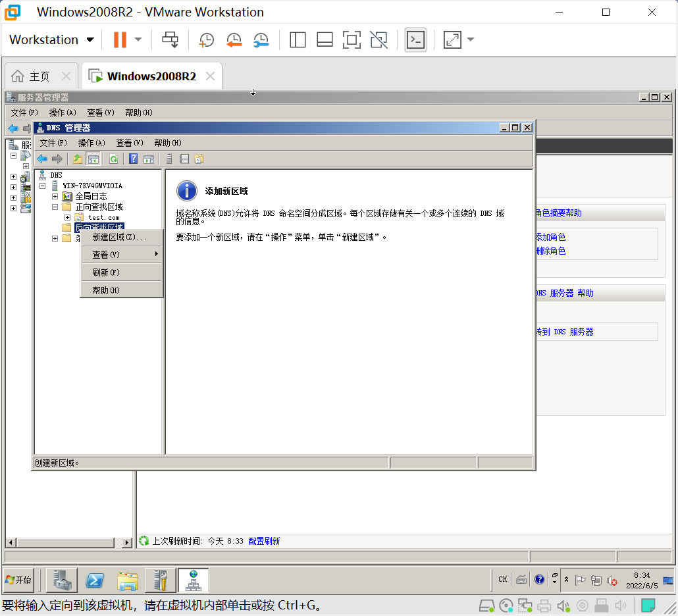Click the VMware stretch guest icon

(x=452, y=39)
